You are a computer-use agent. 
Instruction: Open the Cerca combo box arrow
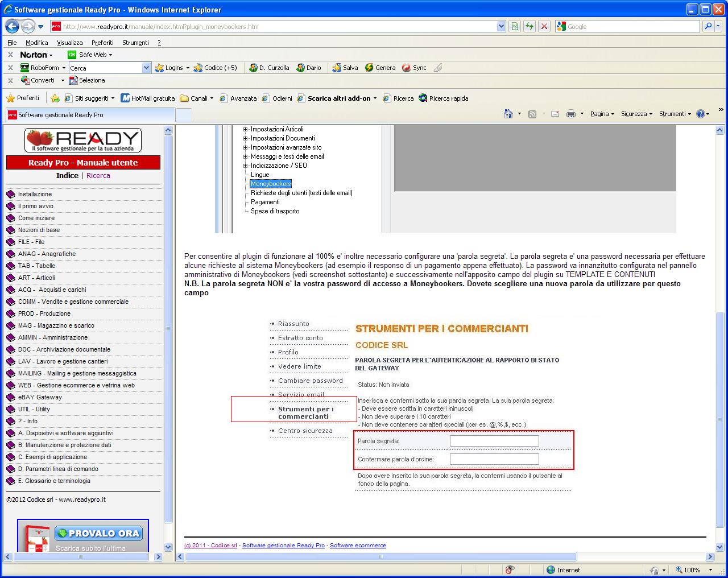click(146, 68)
